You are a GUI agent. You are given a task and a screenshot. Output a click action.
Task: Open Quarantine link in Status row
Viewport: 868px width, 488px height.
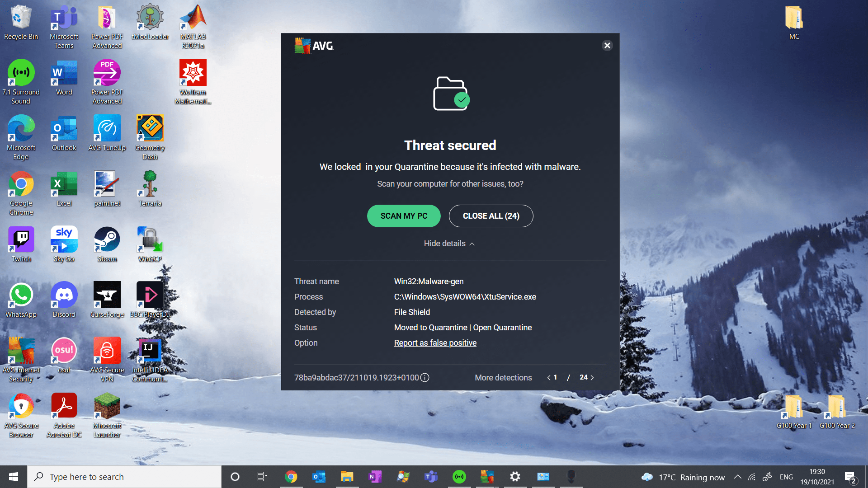[x=502, y=328]
